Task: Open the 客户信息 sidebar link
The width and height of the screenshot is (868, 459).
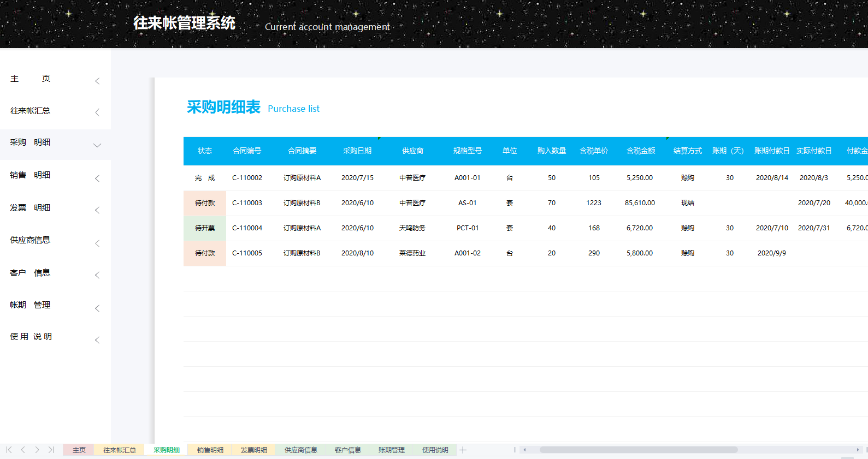Action: click(31, 273)
